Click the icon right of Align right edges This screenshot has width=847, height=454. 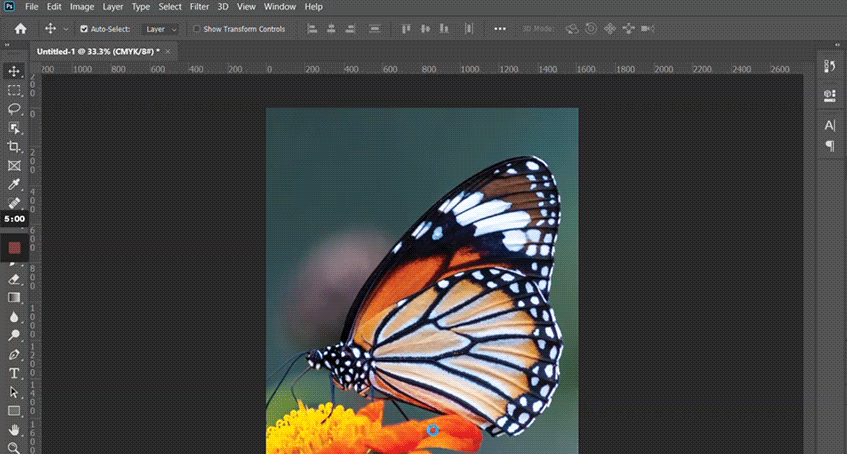tap(374, 29)
